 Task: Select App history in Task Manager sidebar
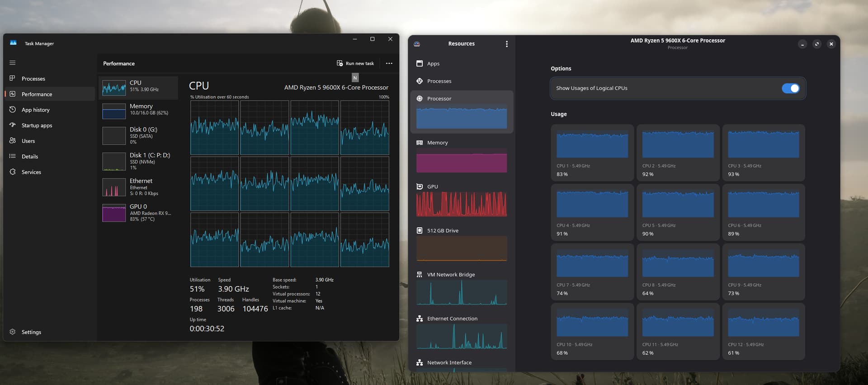pos(35,110)
